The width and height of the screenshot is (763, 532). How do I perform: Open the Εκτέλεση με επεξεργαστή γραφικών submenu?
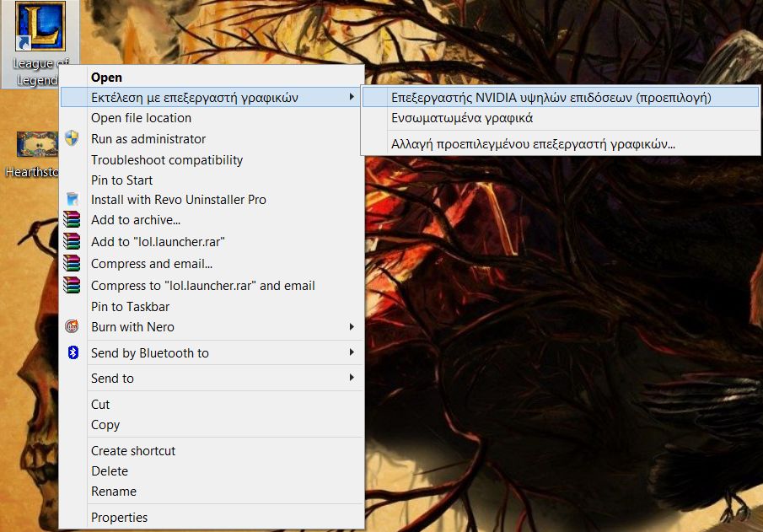point(212,97)
